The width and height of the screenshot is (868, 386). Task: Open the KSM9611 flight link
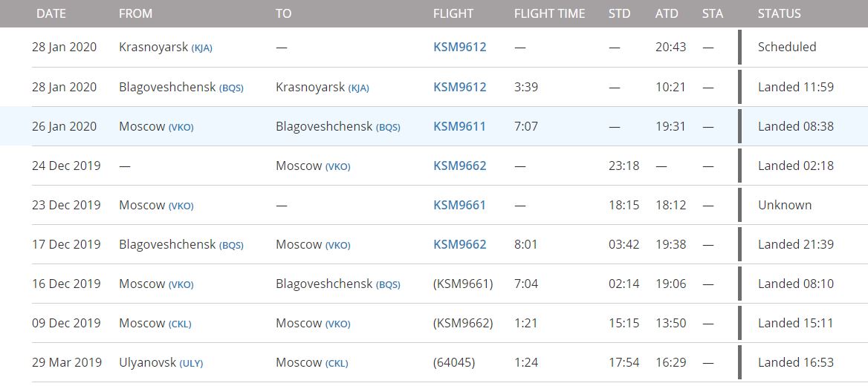click(459, 126)
